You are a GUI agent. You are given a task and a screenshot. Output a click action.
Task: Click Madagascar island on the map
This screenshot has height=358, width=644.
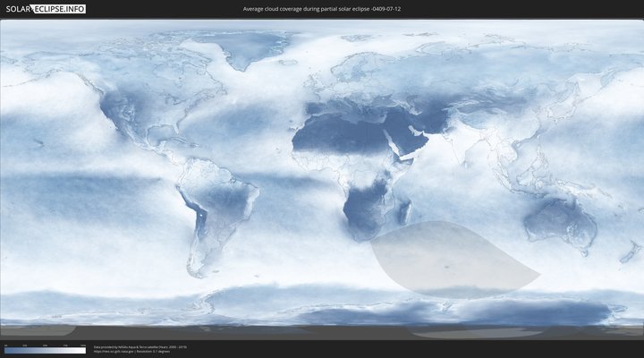(407, 212)
